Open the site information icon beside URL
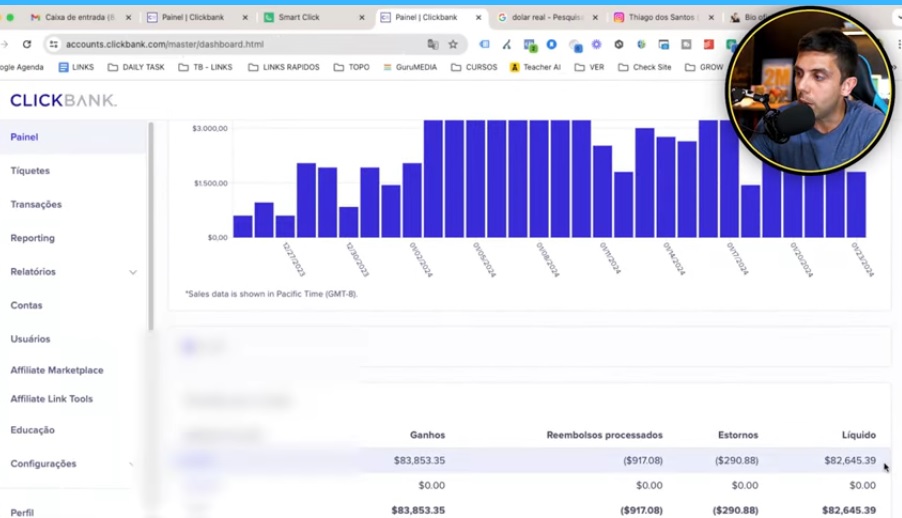The width and height of the screenshot is (902, 518). (54, 44)
